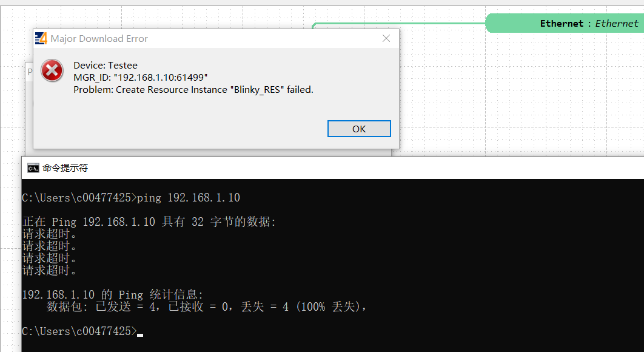Image resolution: width=644 pixels, height=352 pixels.
Task: Click the packet statistics line with 100% 丢失
Action: [206, 306]
